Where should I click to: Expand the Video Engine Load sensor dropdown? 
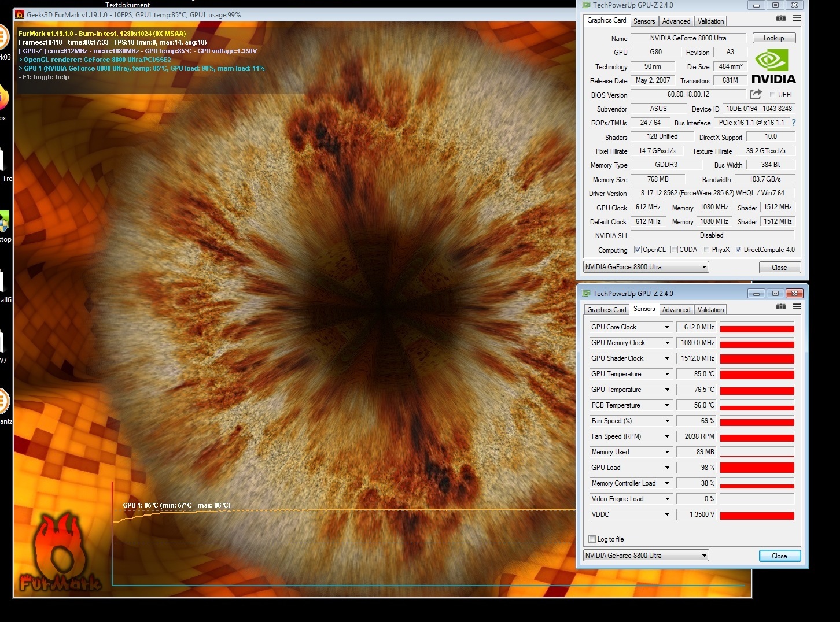[x=667, y=499]
